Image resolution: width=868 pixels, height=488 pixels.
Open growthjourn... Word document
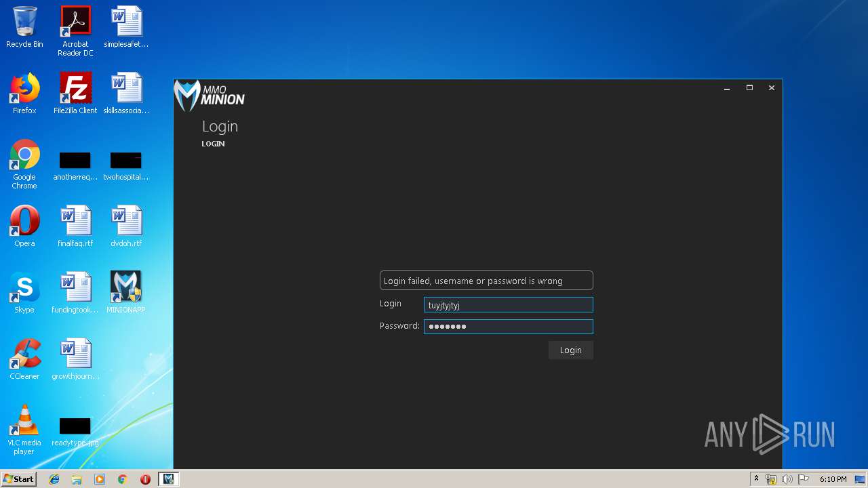[75, 359]
